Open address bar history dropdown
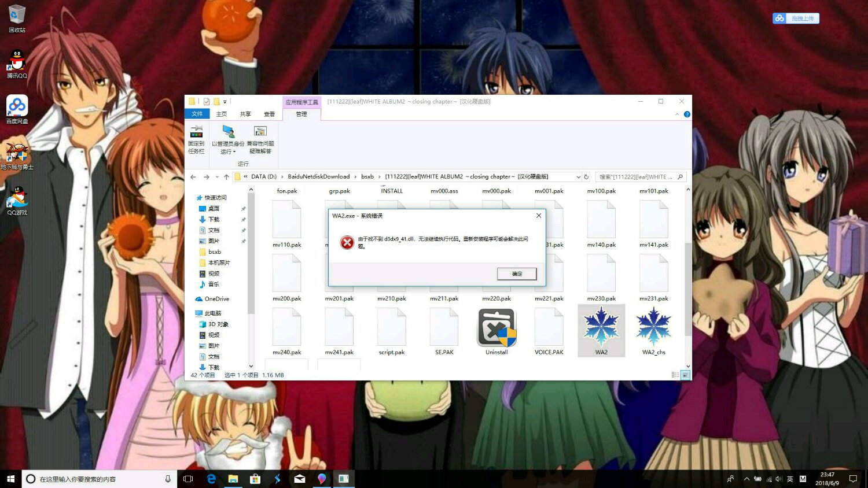 pos(578,177)
